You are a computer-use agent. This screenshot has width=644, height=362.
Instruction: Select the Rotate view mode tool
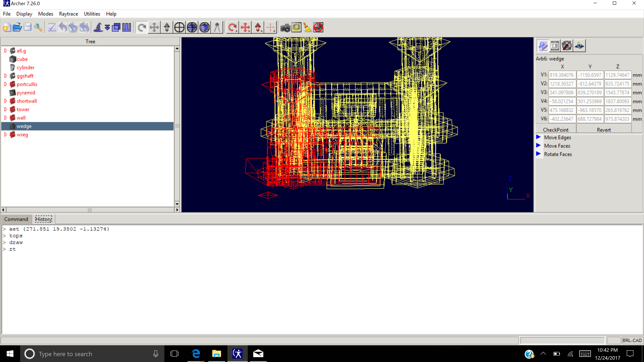pyautogui.click(x=142, y=27)
